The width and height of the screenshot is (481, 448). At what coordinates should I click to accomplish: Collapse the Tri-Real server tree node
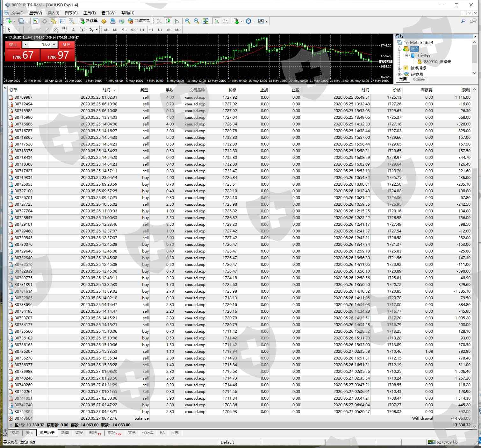point(406,55)
